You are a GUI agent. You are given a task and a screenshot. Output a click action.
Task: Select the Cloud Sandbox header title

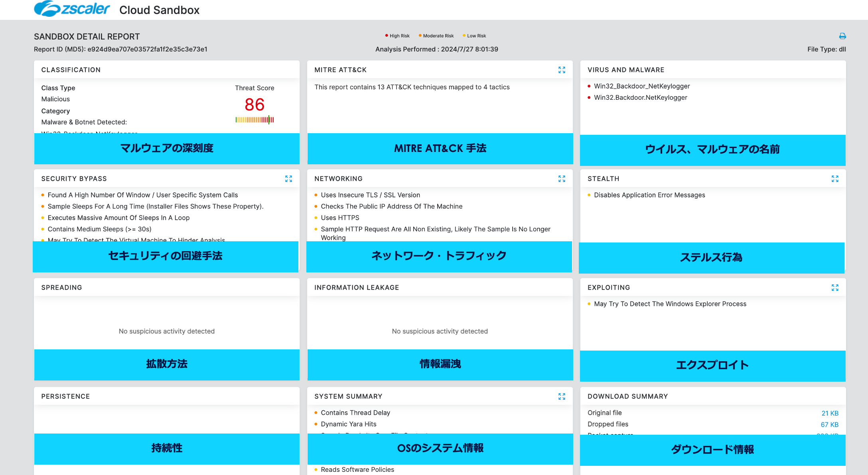coord(160,10)
